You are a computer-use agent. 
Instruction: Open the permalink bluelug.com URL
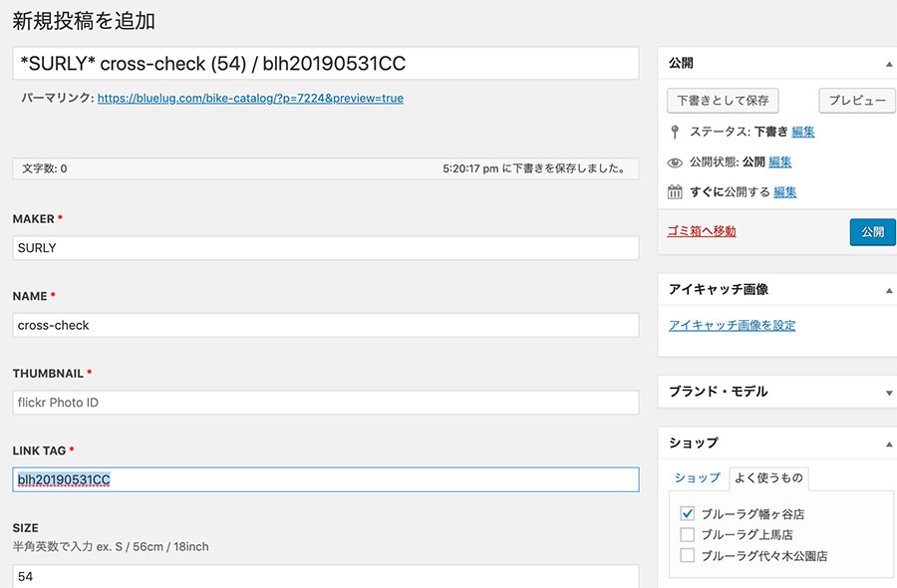point(250,98)
